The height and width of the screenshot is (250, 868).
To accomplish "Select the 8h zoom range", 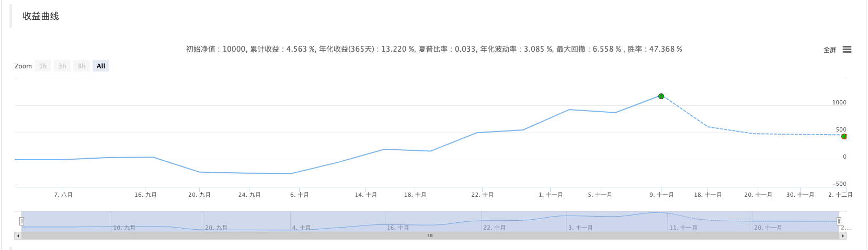I will 82,66.
